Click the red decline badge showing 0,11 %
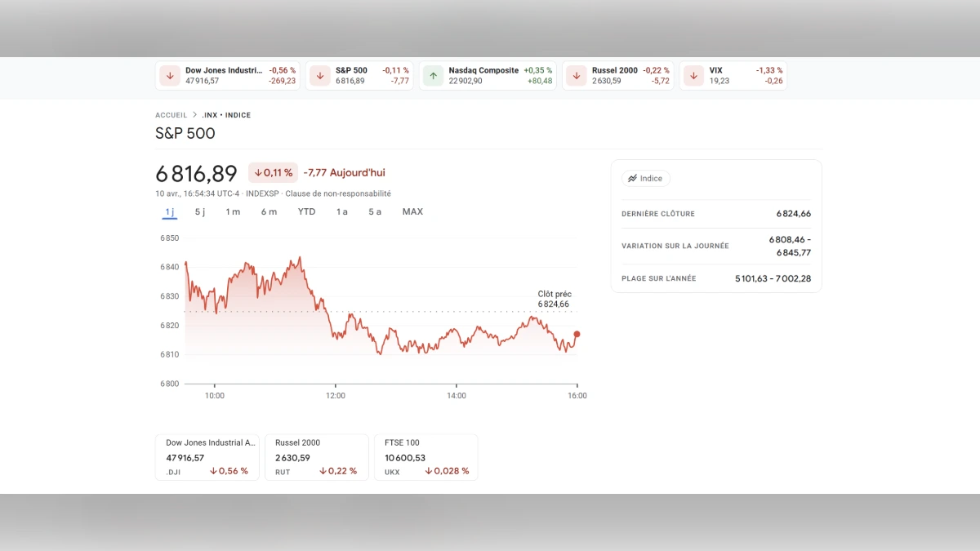980x551 pixels. [x=272, y=172]
